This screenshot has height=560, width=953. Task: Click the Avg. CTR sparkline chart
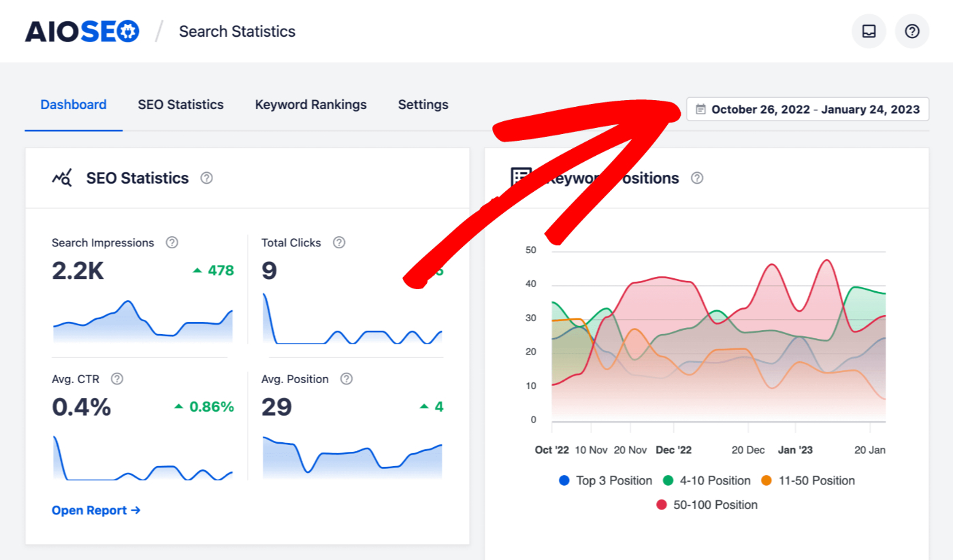pyautogui.click(x=143, y=459)
